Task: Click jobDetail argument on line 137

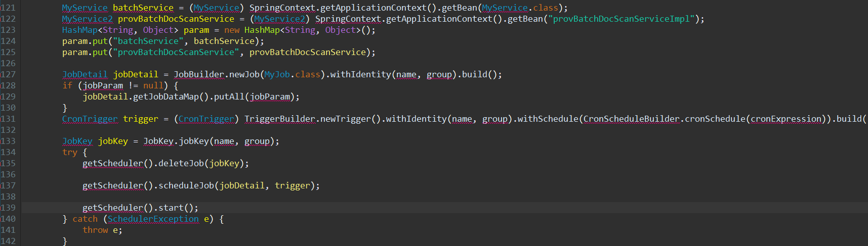Action: (242, 185)
